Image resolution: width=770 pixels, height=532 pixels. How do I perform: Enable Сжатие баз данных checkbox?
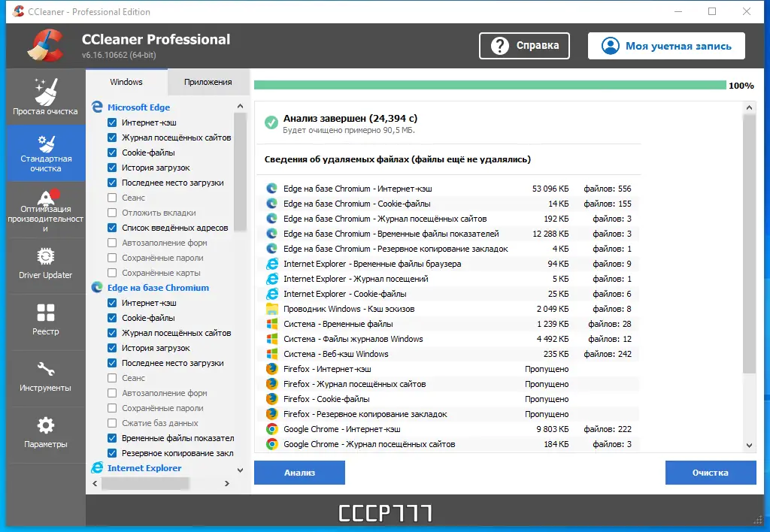[x=112, y=423]
